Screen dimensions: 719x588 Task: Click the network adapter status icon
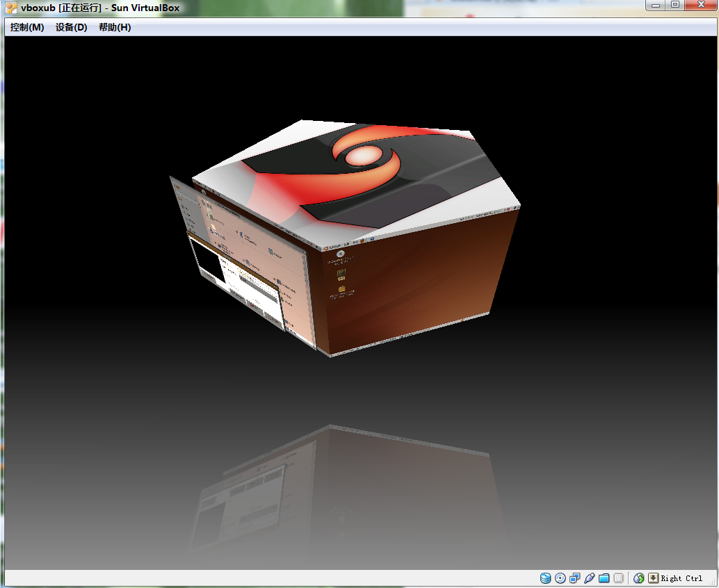(x=574, y=578)
